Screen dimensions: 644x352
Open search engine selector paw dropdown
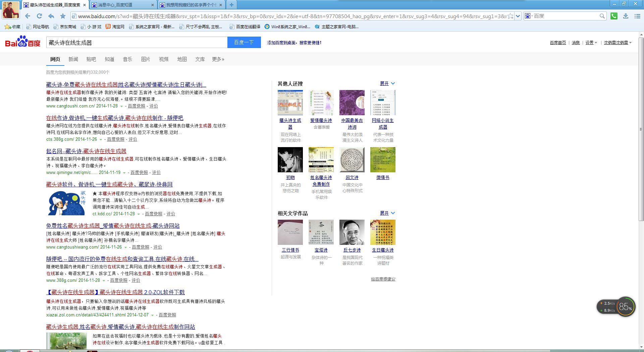point(528,16)
